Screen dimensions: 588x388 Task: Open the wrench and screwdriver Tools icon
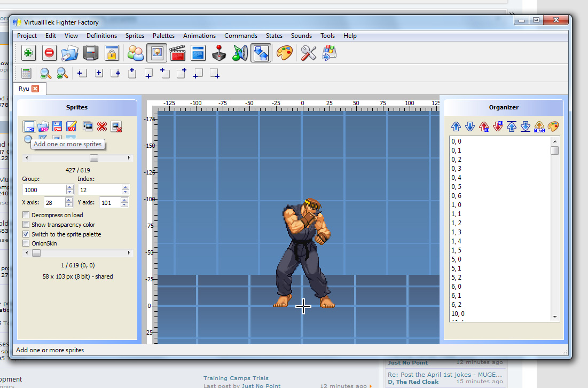tap(308, 53)
